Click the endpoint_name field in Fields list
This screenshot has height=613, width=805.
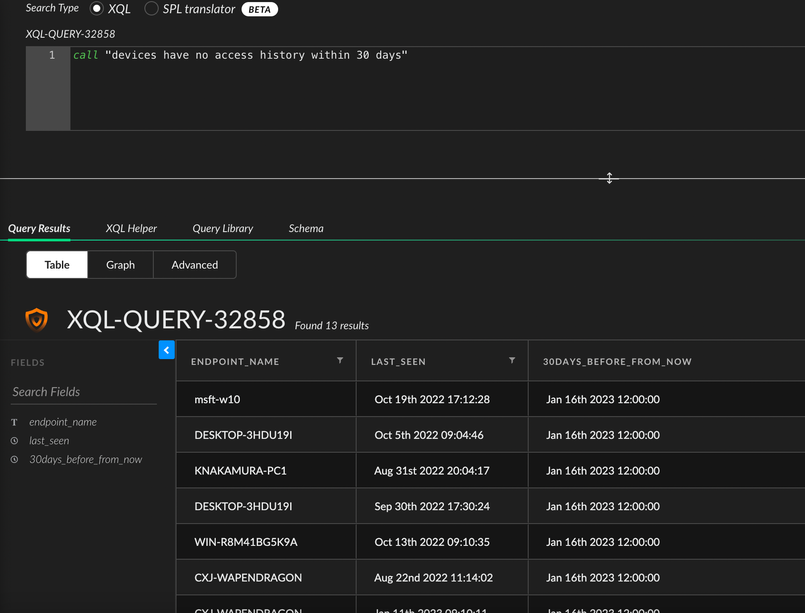coord(63,422)
